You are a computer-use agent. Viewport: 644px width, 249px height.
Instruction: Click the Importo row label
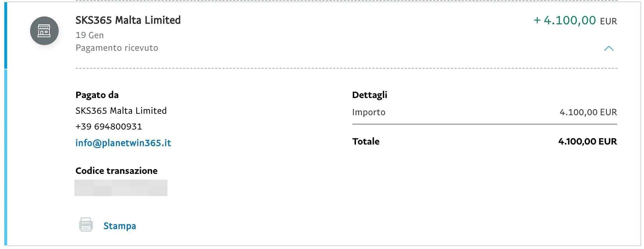tap(369, 112)
